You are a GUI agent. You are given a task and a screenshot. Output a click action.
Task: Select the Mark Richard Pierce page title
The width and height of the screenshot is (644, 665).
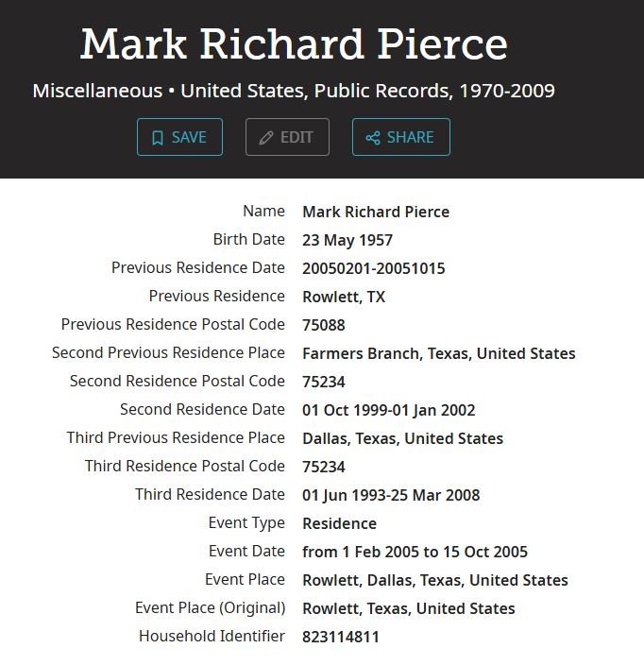(x=294, y=44)
